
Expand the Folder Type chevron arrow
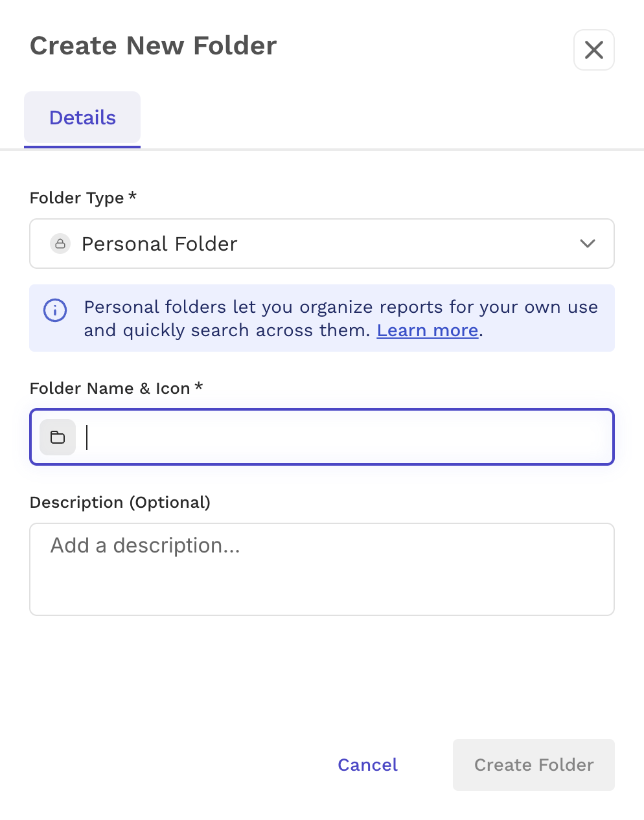(588, 244)
